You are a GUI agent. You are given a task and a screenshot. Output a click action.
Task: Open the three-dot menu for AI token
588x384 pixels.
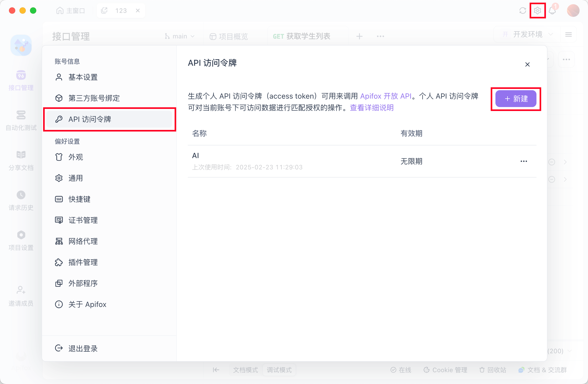[524, 161]
